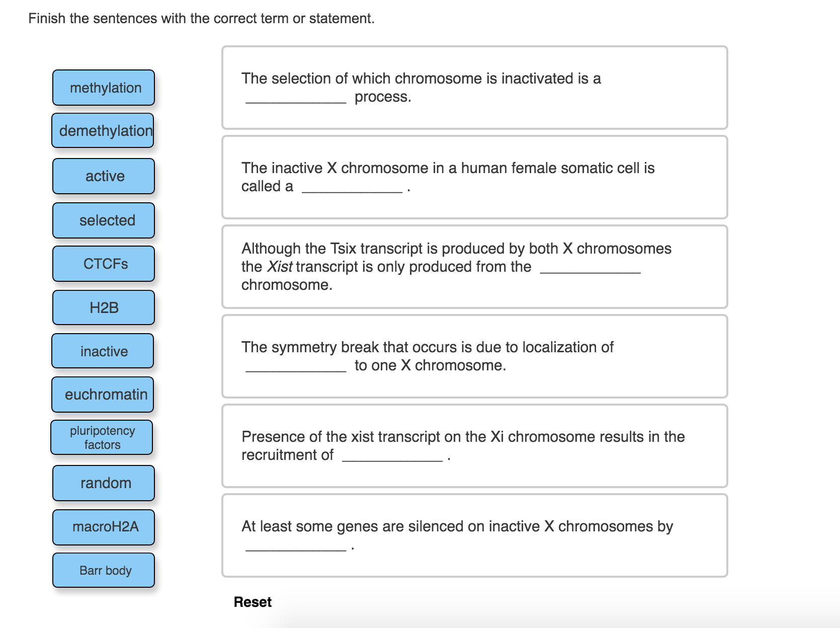The height and width of the screenshot is (628, 840).
Task: Click the blank after recruitment of
Action: (392, 457)
